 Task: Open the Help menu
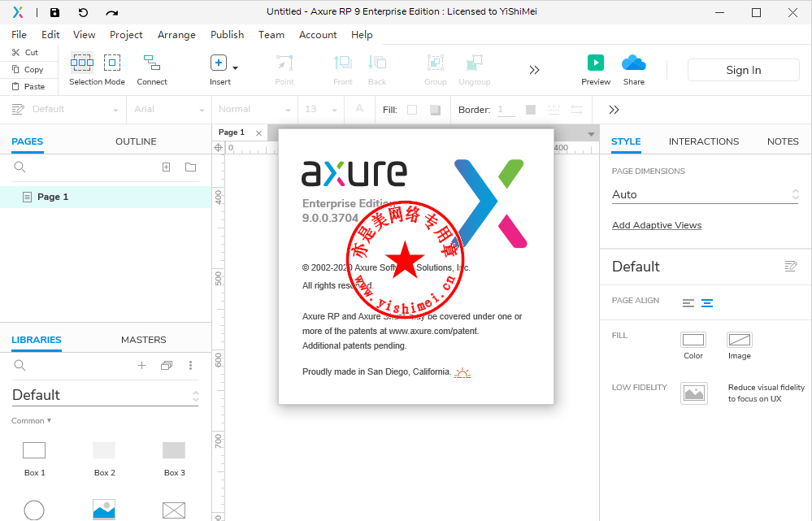pos(362,35)
